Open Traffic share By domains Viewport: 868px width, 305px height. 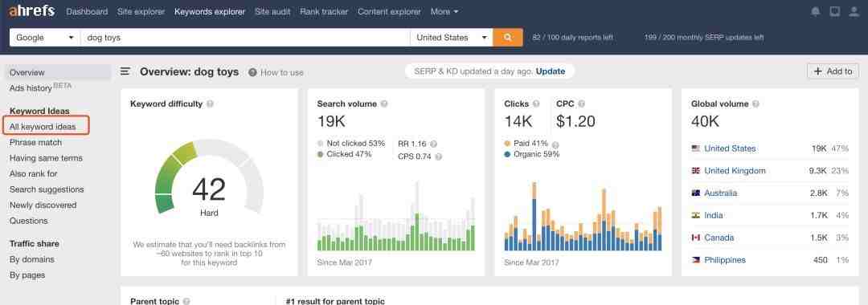point(31,259)
